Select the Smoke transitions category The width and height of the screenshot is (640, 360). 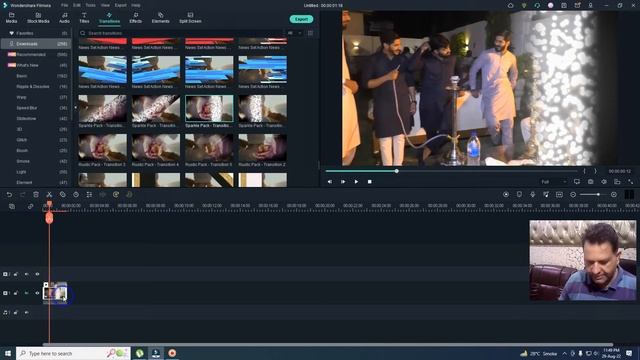(36, 161)
